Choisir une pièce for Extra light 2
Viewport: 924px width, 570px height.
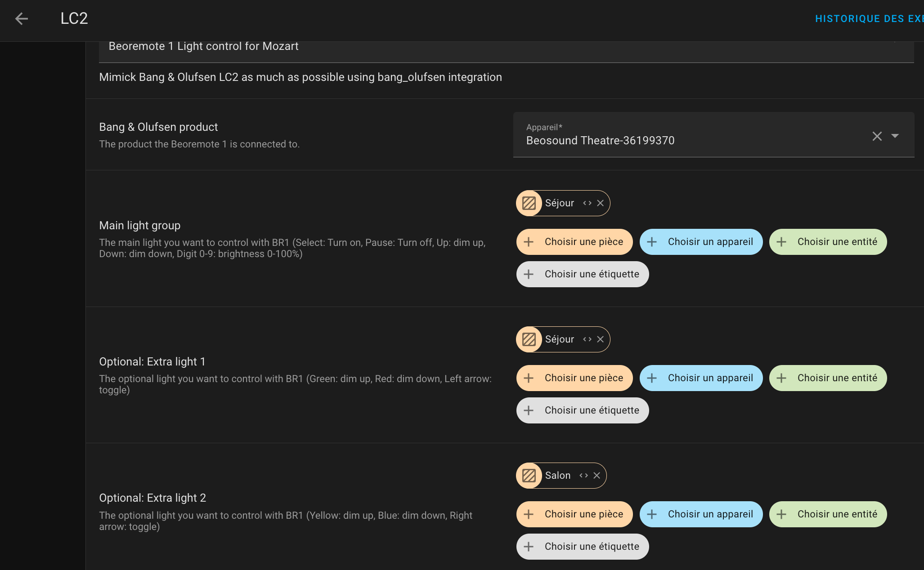(x=574, y=514)
